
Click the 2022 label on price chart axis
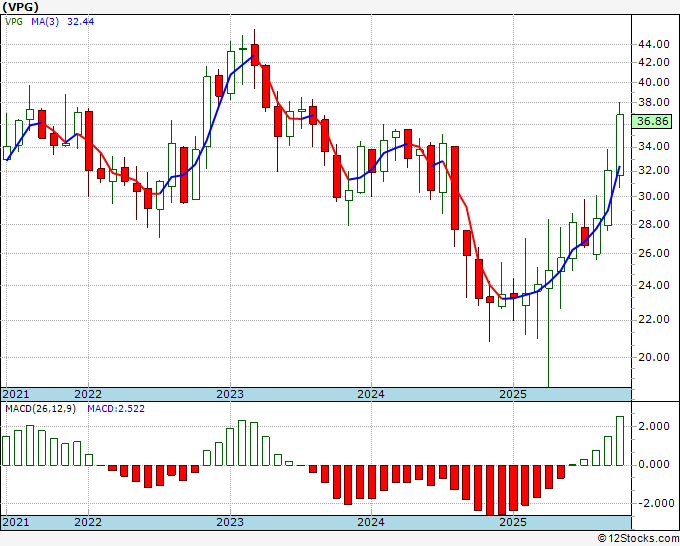pos(88,394)
